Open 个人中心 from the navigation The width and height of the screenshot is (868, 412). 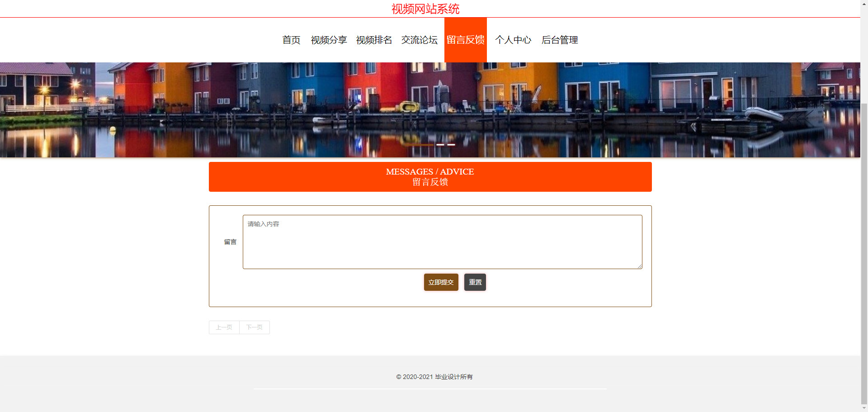click(513, 40)
